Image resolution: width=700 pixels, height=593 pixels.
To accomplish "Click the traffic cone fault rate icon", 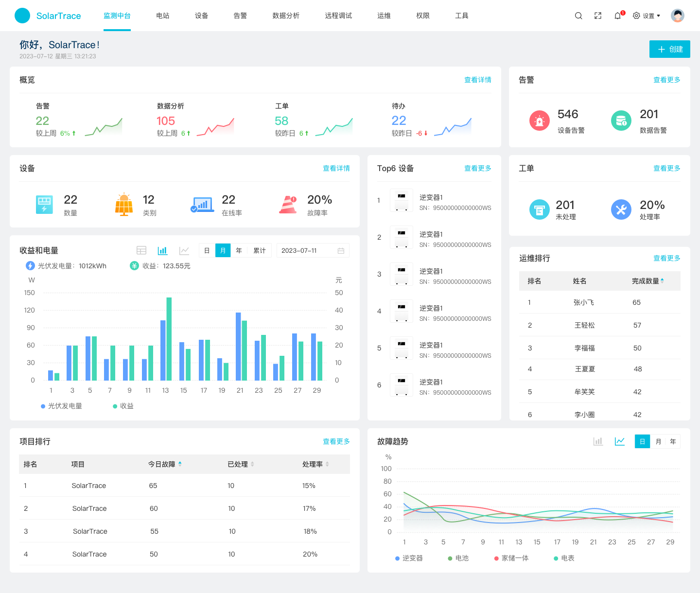I will 288,204.
